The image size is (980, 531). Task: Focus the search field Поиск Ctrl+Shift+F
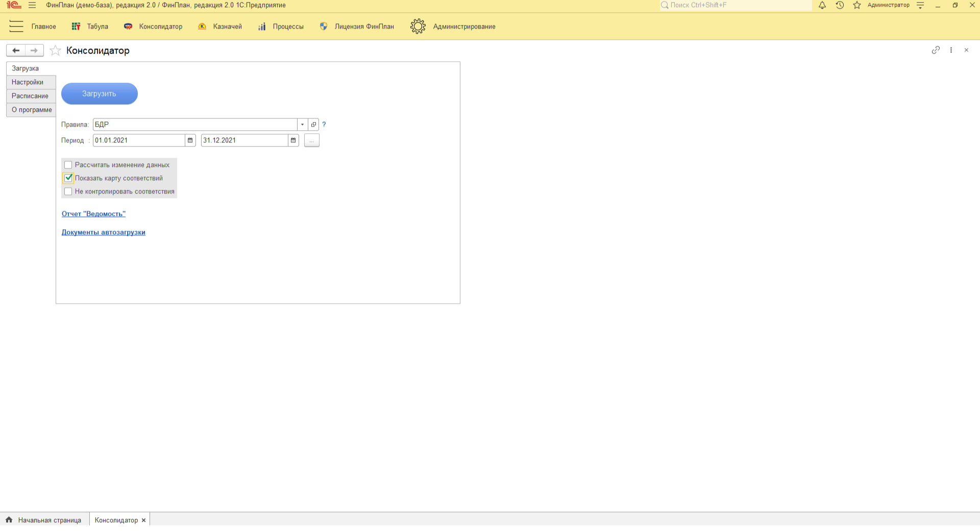(736, 5)
